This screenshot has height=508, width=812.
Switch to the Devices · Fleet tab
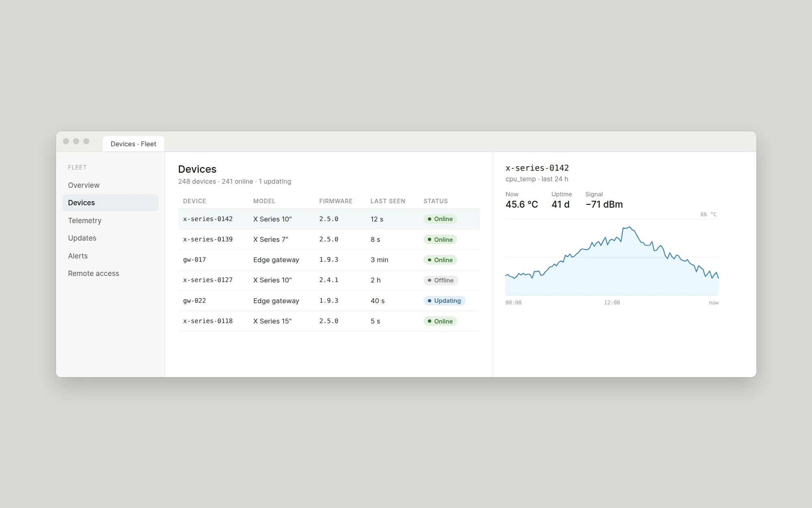click(133, 144)
